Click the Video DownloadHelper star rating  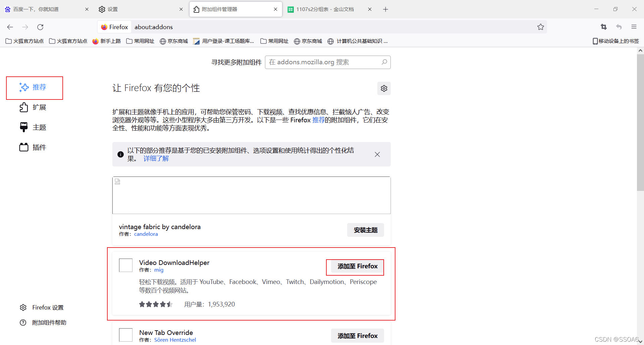pyautogui.click(x=156, y=304)
